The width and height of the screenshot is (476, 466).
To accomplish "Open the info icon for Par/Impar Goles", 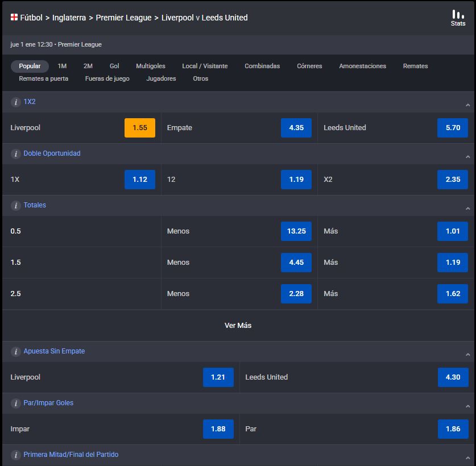I will (x=16, y=403).
